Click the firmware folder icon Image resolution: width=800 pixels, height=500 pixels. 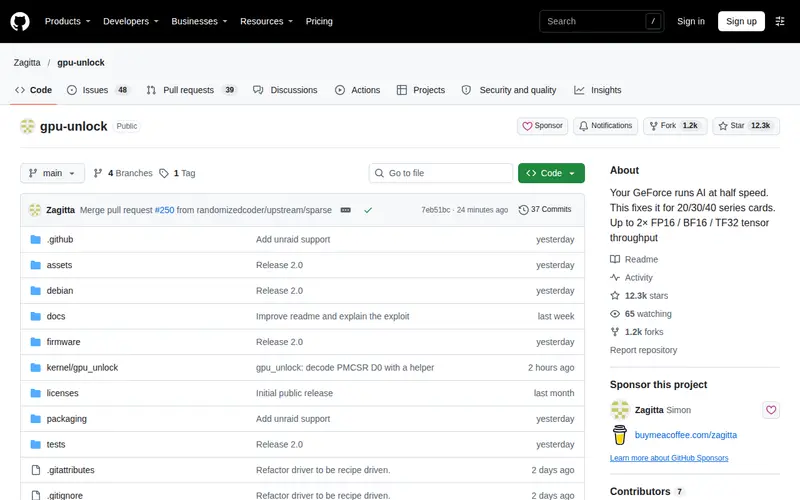(x=35, y=342)
